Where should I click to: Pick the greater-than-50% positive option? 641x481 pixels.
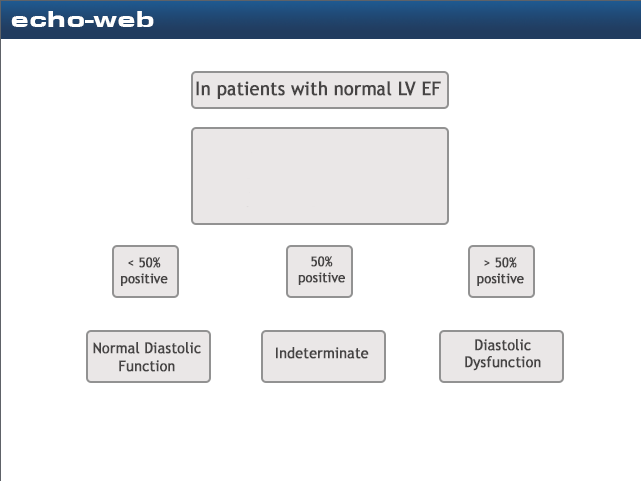point(501,271)
